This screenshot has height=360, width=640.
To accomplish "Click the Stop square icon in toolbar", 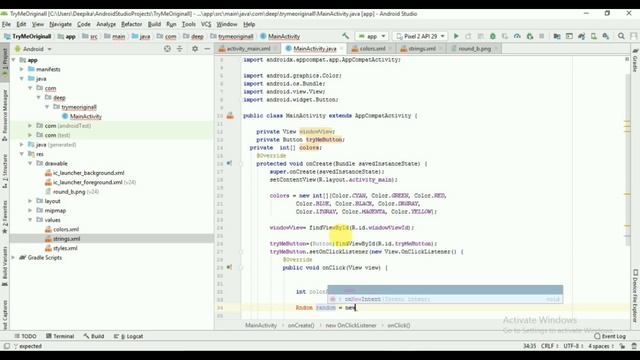I will (x=542, y=36).
